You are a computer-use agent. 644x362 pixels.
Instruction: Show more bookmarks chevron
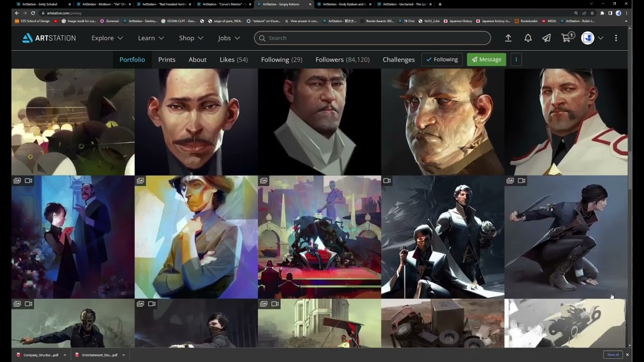[626, 21]
